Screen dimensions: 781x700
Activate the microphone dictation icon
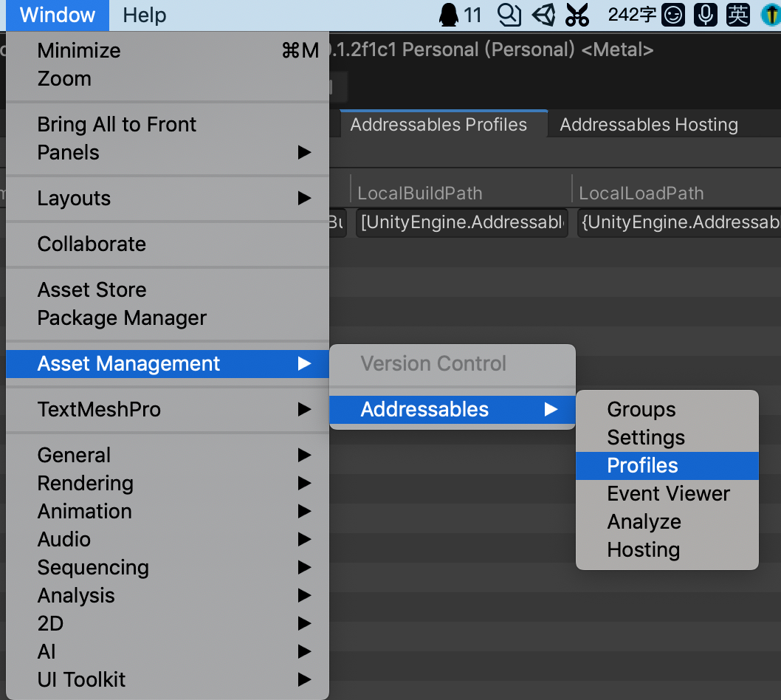click(x=705, y=15)
